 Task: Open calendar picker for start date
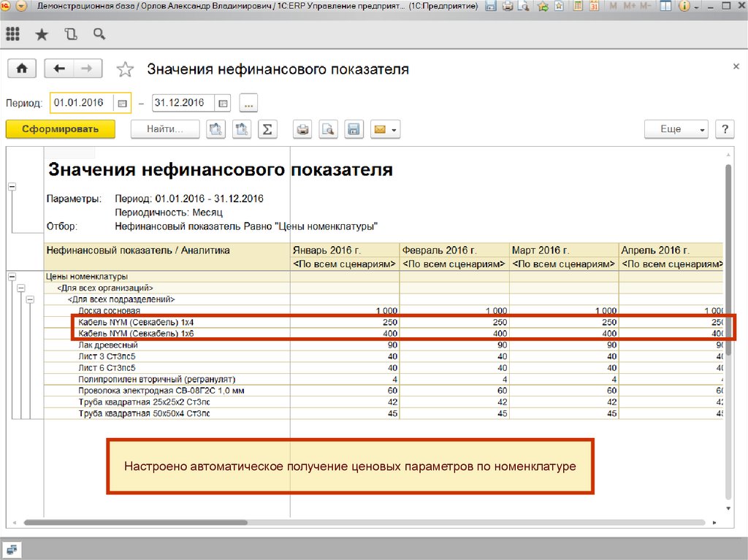click(x=123, y=103)
